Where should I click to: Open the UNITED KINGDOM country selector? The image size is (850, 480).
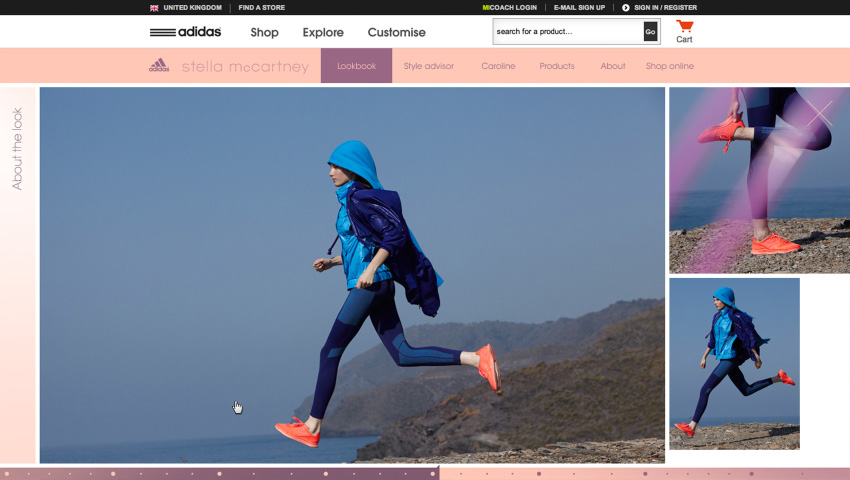[x=192, y=8]
